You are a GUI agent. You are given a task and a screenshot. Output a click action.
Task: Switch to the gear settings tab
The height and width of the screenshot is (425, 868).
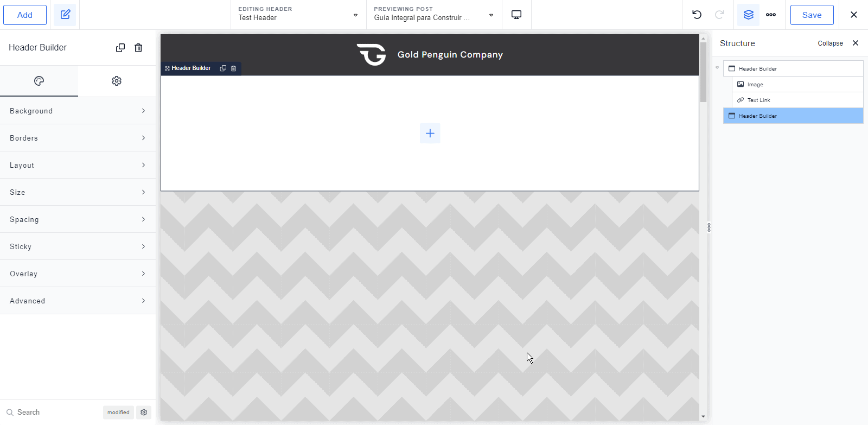117,81
